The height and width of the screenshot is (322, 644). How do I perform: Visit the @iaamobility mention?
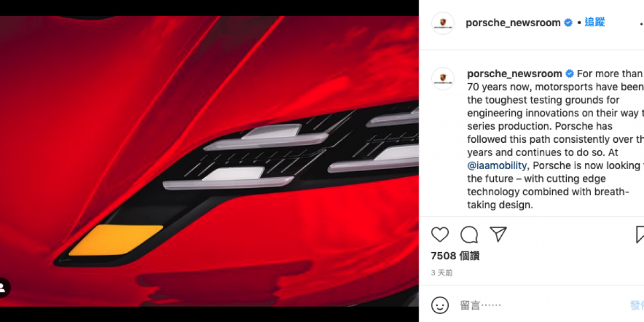497,166
